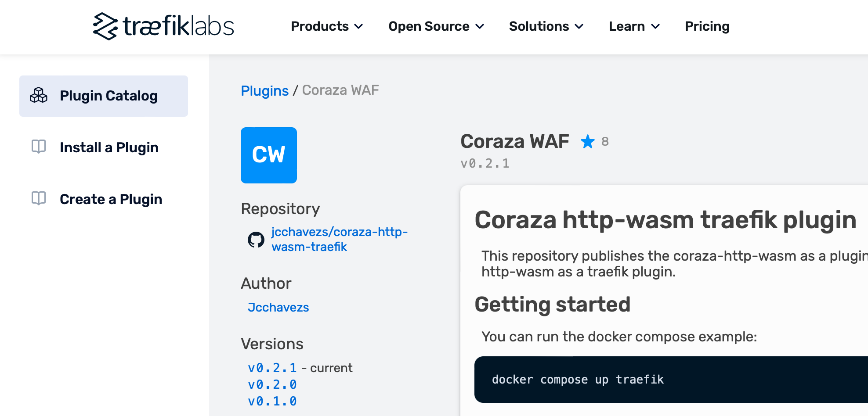Image resolution: width=868 pixels, height=416 pixels.
Task: Click the blue star icon beside Coraza WAF
Action: tap(587, 142)
